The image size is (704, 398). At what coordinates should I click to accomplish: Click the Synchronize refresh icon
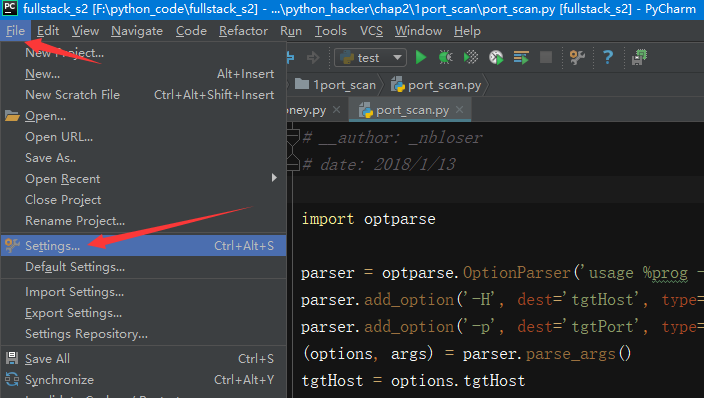click(x=12, y=380)
